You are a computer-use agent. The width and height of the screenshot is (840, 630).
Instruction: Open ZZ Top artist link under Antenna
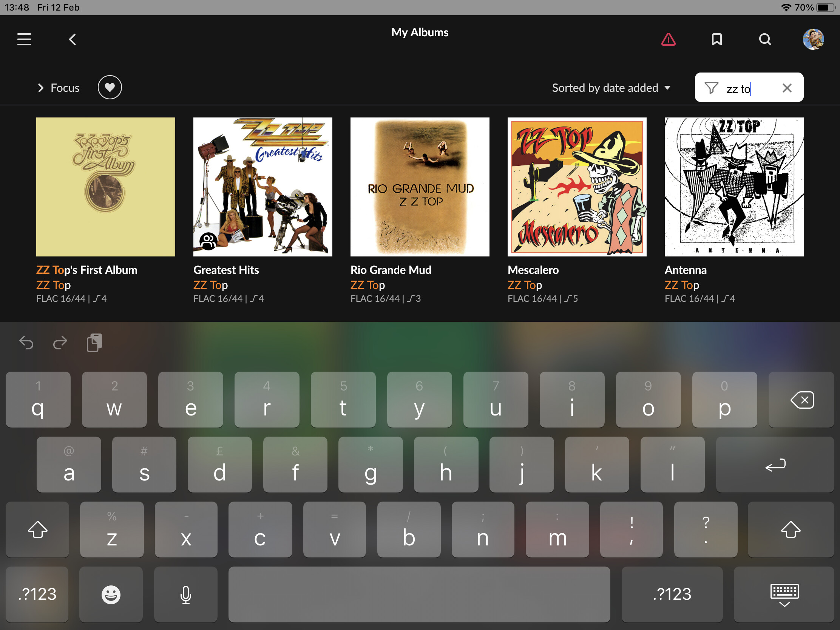pos(682,285)
